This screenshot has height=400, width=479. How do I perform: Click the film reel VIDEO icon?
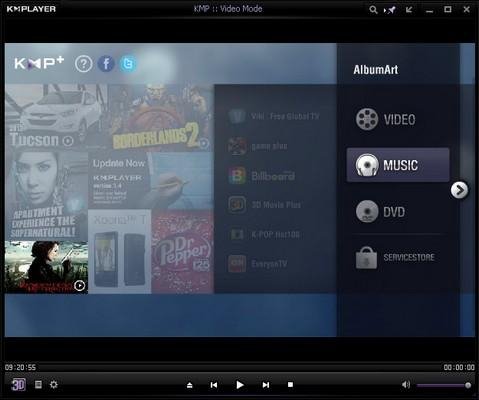tap(367, 119)
